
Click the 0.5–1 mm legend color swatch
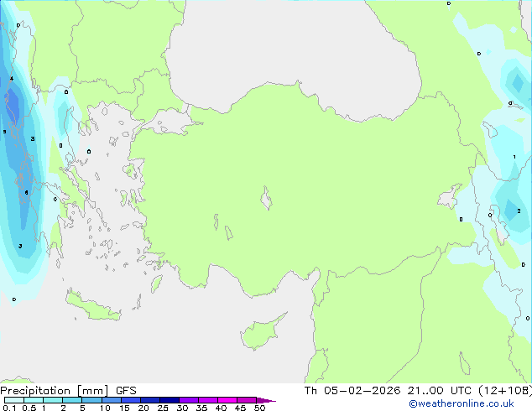click(34, 400)
